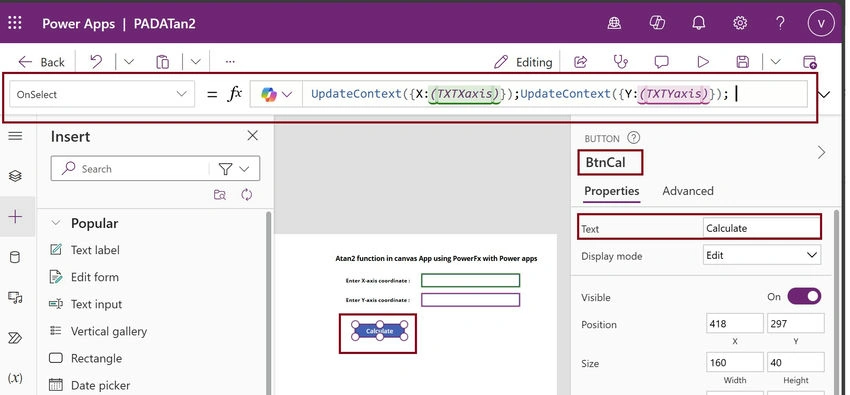Image resolution: width=850 pixels, height=395 pixels.
Task: Click the Position X field 418
Action: click(735, 323)
